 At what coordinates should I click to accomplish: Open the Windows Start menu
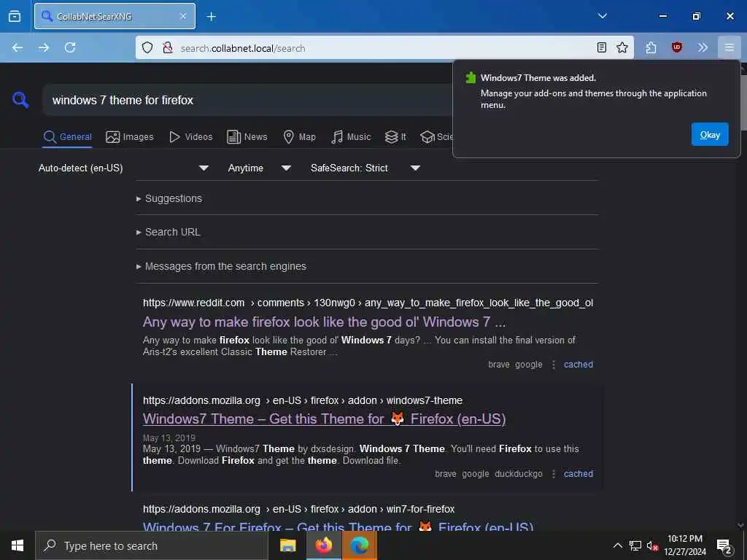18,545
